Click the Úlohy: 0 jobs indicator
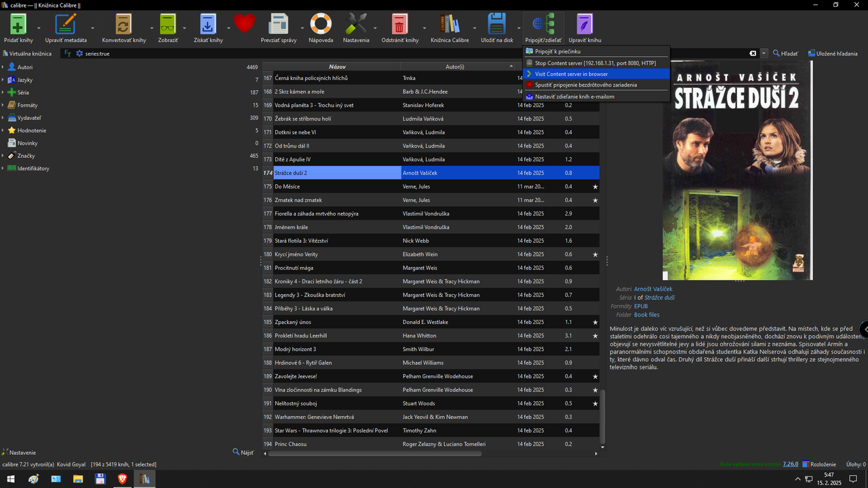 856,464
